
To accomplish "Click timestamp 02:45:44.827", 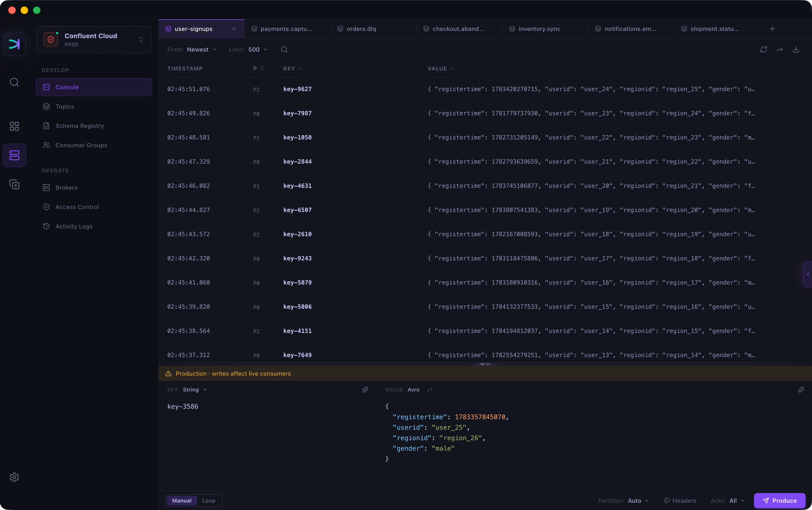I will coord(188,210).
